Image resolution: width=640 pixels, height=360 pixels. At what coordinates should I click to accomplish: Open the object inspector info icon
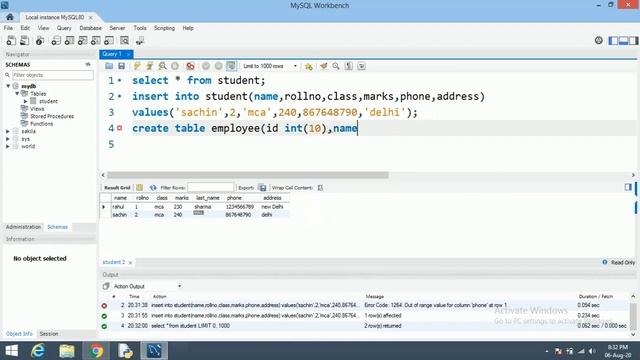(40, 40)
